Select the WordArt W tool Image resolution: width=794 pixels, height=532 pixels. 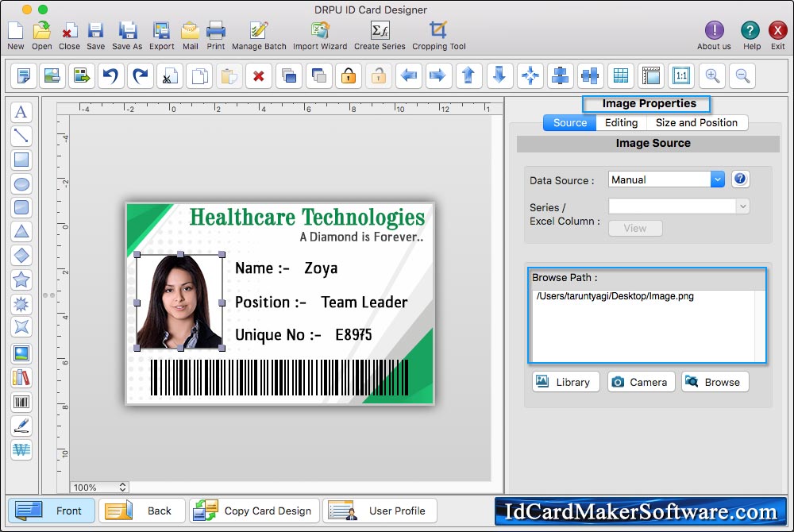pos(21,449)
